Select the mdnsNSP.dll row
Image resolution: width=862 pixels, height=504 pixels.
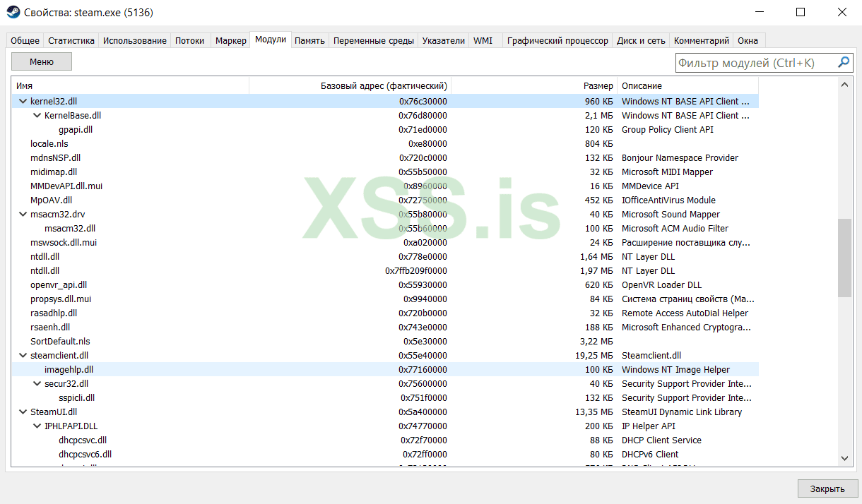(x=385, y=158)
